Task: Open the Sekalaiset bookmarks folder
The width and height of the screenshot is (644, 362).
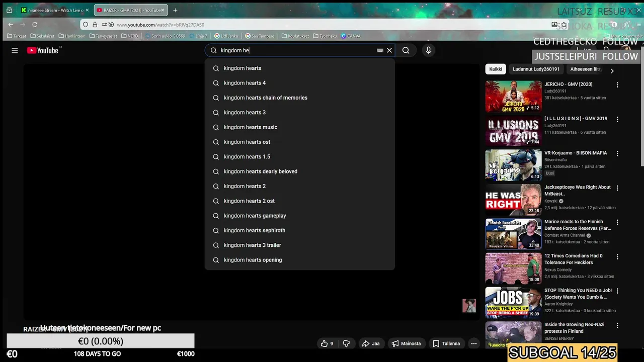Action: (42, 36)
